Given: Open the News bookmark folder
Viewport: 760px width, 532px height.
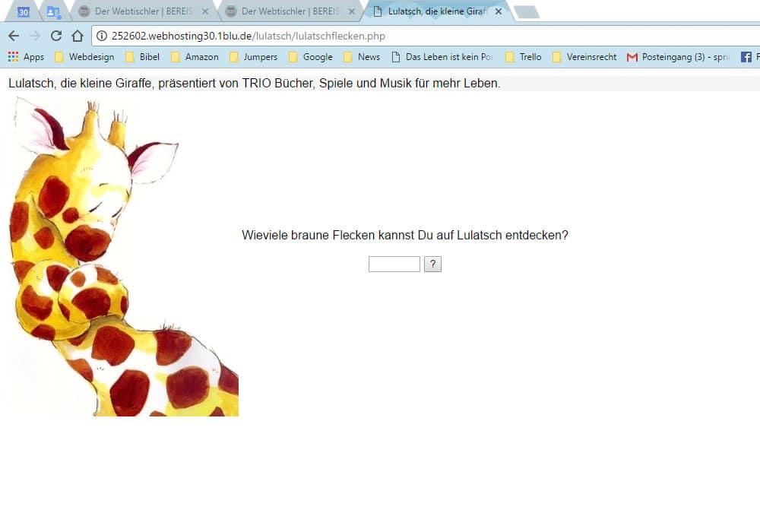Looking at the screenshot, I should coord(362,57).
